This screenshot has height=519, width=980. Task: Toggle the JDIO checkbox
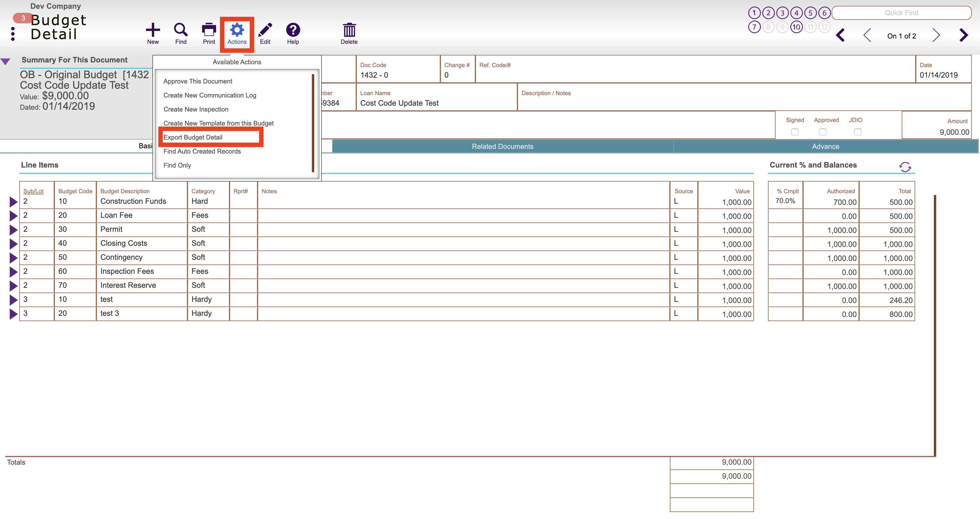(858, 132)
